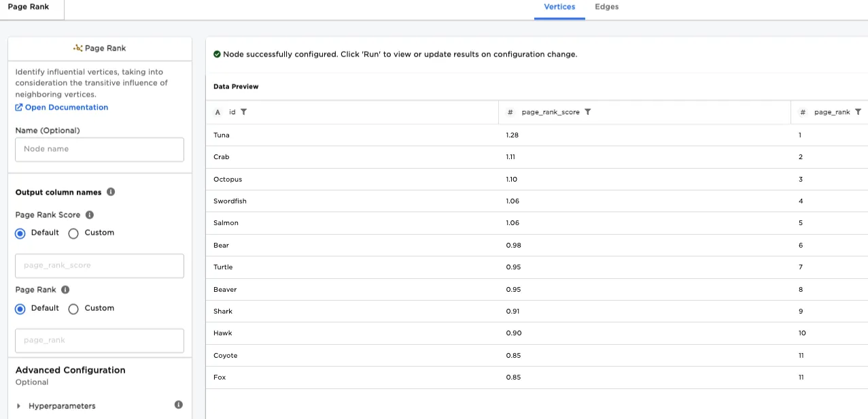The width and height of the screenshot is (868, 419).
Task: Switch to the Edges tab
Action: pos(606,7)
